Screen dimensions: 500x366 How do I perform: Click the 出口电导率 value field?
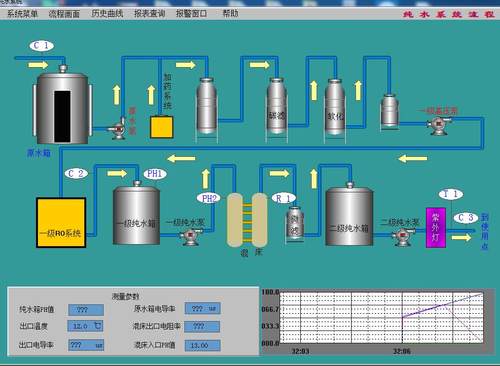(x=86, y=345)
